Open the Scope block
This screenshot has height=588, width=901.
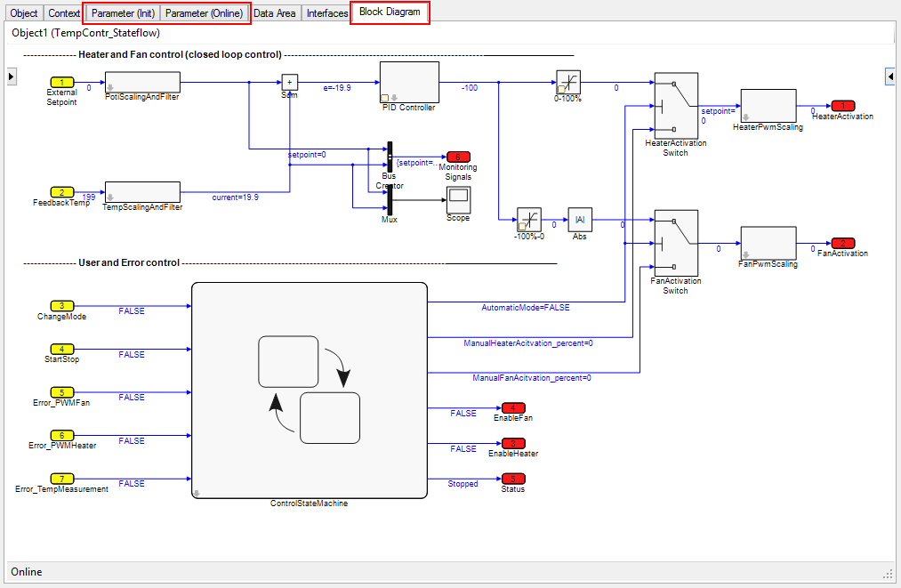pos(458,200)
